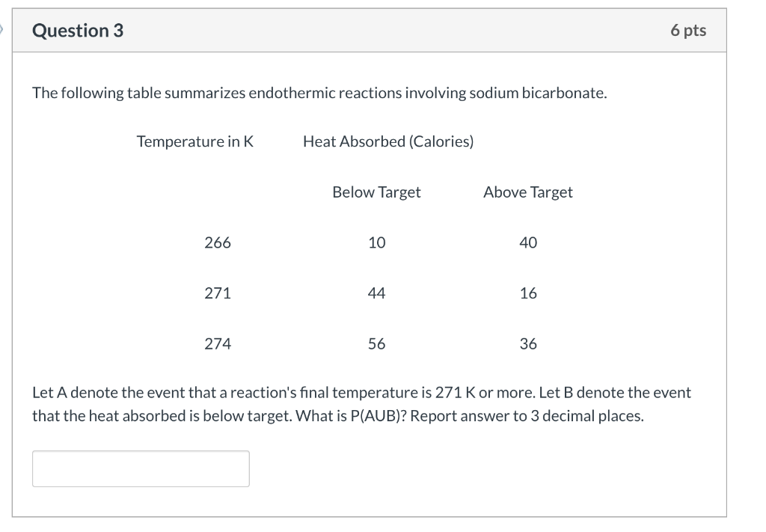
Task: Click inside the answer input field
Action: [141, 468]
